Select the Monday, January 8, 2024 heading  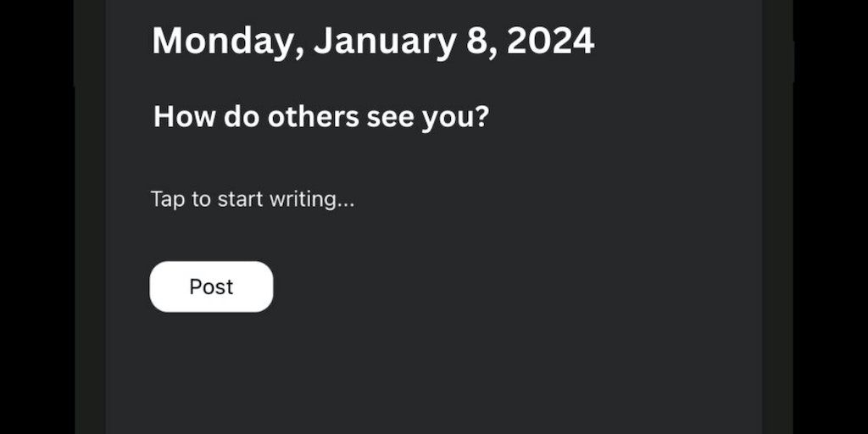click(x=373, y=41)
